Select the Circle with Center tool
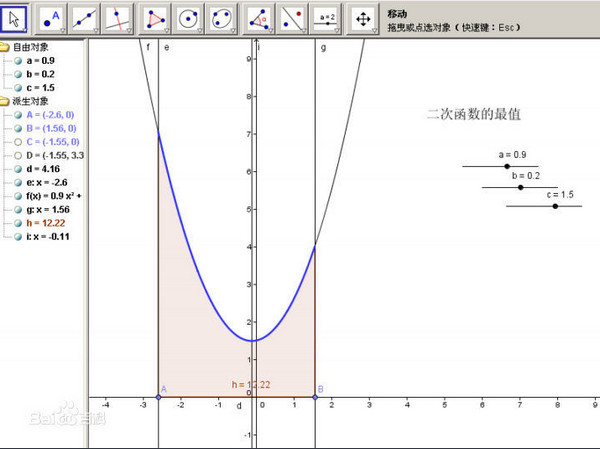This screenshot has height=449, width=600. coord(188,18)
